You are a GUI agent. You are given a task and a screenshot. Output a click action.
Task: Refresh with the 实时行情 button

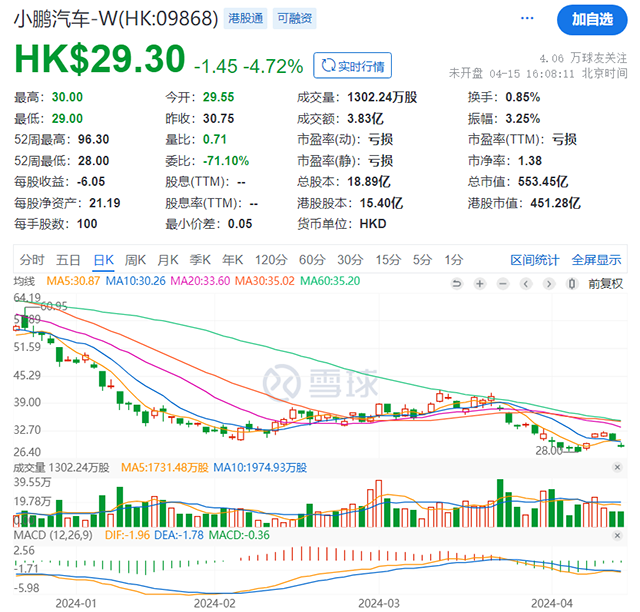(353, 65)
